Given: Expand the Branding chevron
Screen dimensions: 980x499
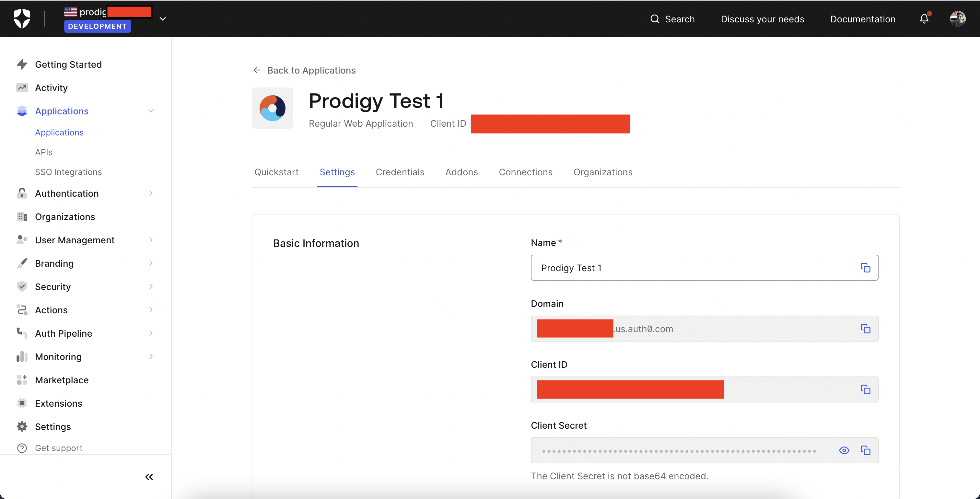Looking at the screenshot, I should pyautogui.click(x=151, y=263).
